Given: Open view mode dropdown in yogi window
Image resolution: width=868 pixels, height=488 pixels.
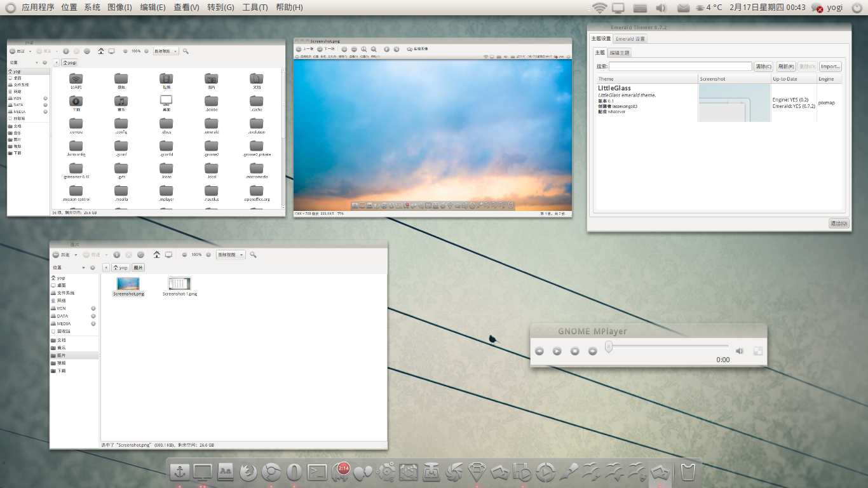Looking at the screenshot, I should coord(166,51).
